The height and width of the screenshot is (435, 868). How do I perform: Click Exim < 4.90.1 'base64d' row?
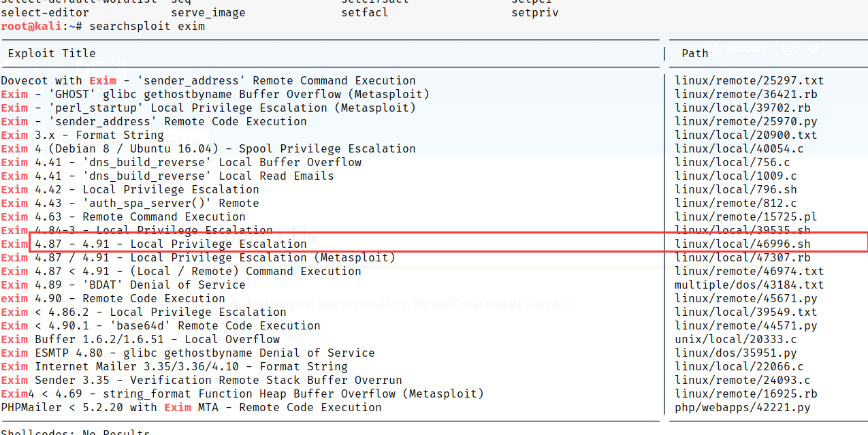(x=161, y=325)
